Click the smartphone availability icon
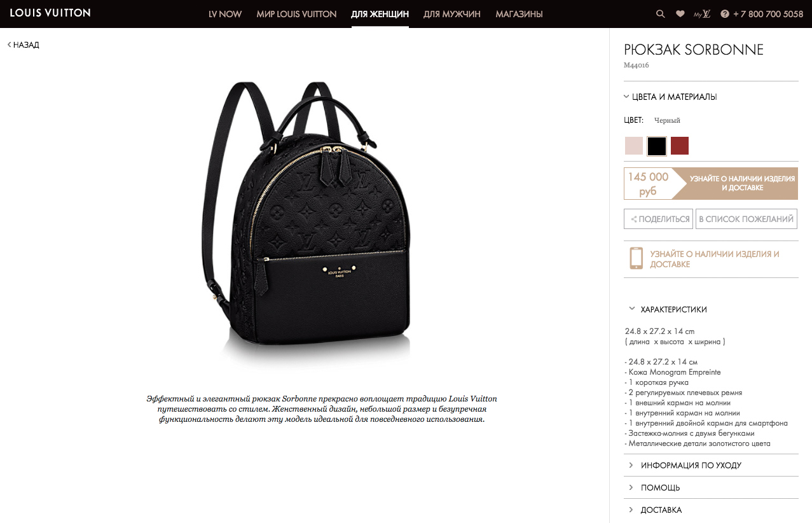Screen dimensions: 812x523 636,259
